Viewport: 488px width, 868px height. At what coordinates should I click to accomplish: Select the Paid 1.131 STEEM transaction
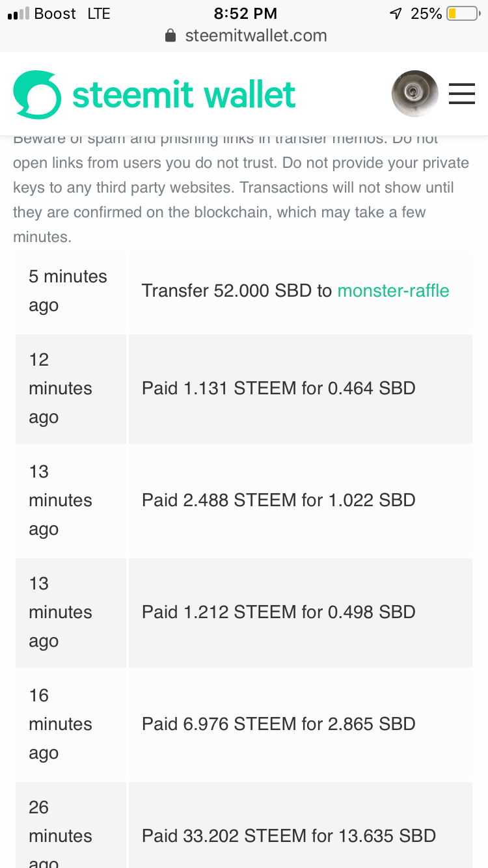[x=278, y=388]
